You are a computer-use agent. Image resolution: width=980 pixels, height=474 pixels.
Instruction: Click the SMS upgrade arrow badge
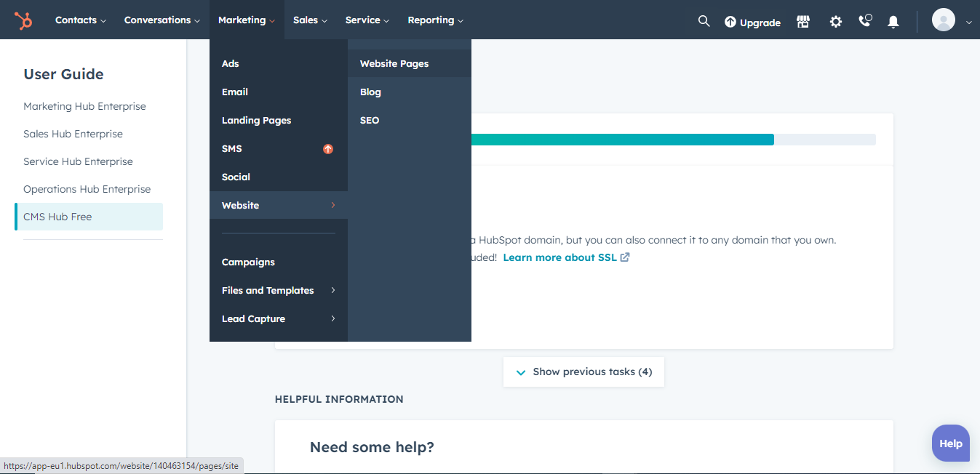(328, 148)
